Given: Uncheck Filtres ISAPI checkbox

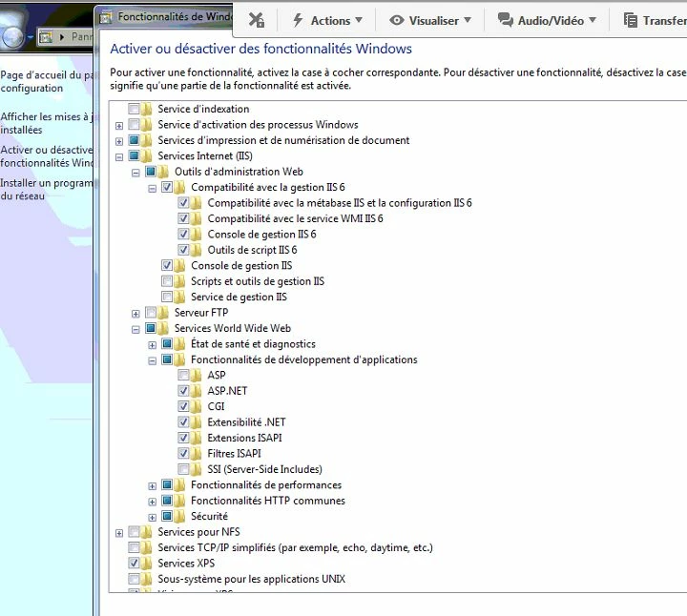Looking at the screenshot, I should [183, 453].
